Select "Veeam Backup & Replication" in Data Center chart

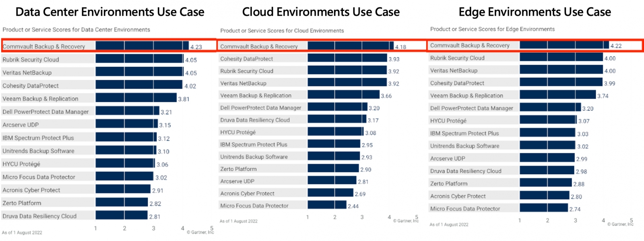40,99
